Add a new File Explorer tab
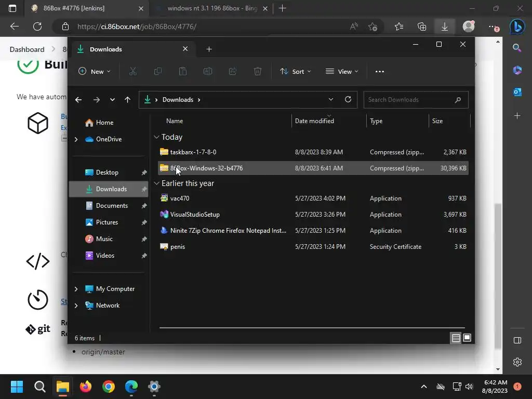 point(209,49)
